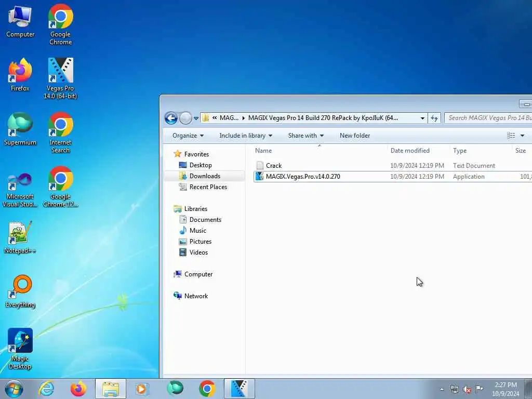Open Windows Media Player from the taskbar
This screenshot has height=399, width=532.
pyautogui.click(x=142, y=389)
